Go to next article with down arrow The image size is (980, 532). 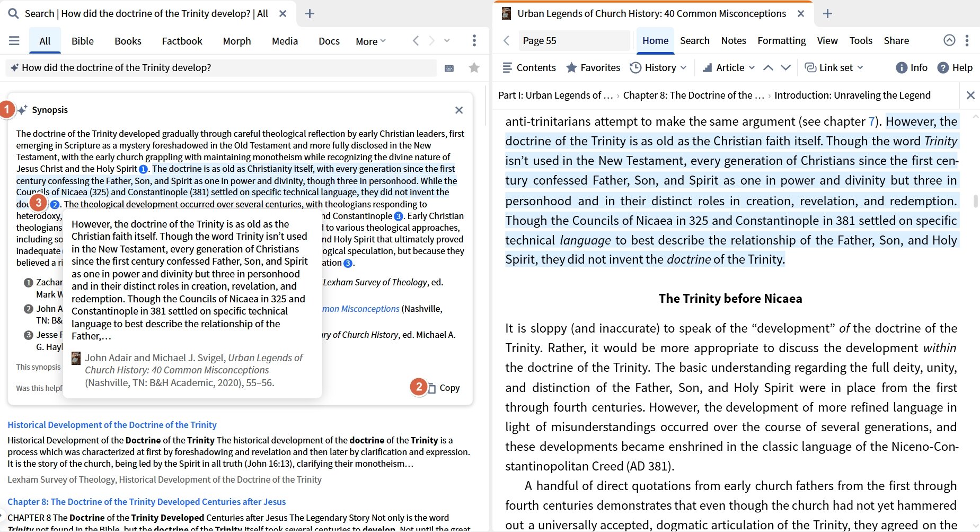tap(785, 67)
